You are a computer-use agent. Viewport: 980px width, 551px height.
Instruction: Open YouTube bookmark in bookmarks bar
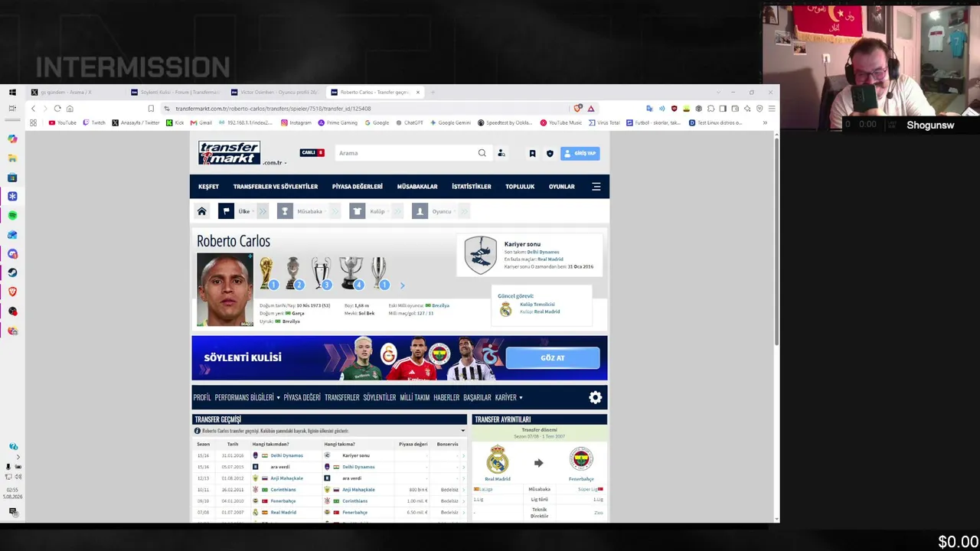[63, 122]
